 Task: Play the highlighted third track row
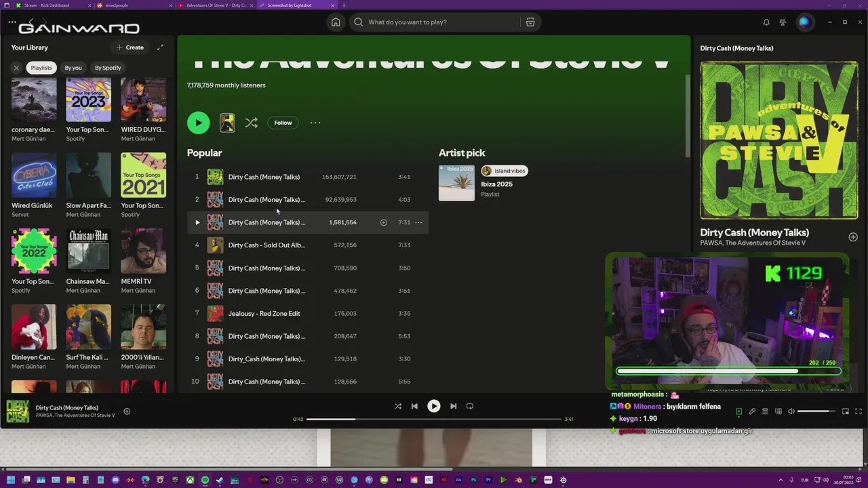(x=197, y=222)
